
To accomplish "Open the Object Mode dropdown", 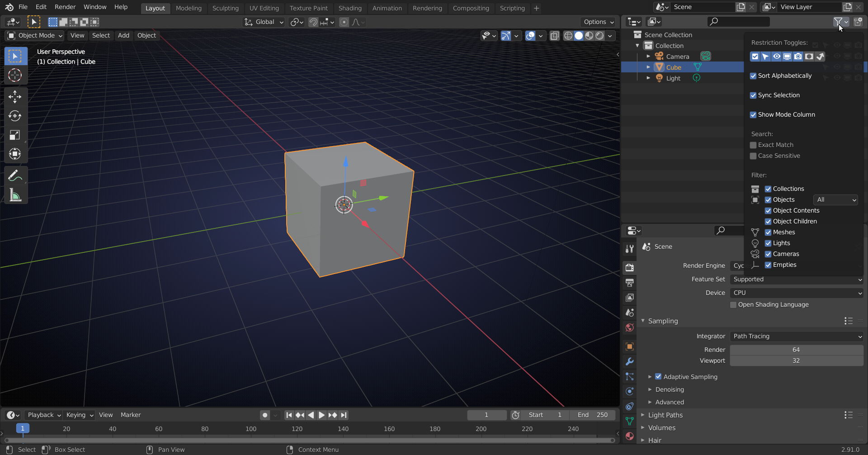I will 34,36.
